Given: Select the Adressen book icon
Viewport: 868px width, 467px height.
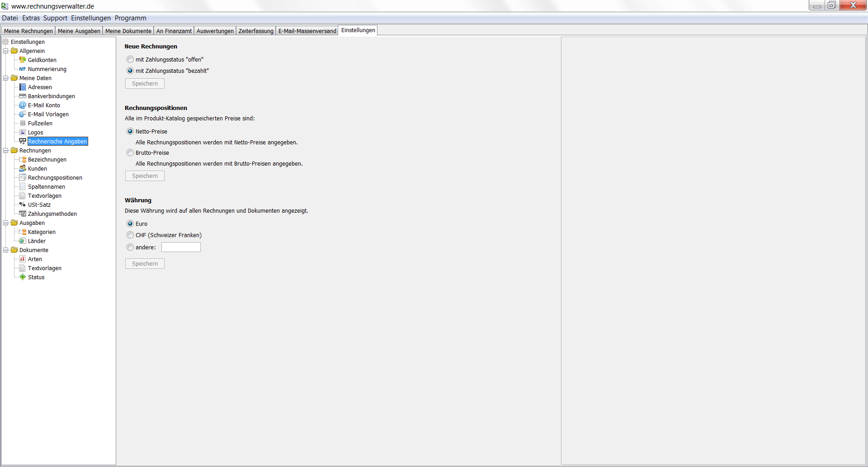Looking at the screenshot, I should (23, 87).
